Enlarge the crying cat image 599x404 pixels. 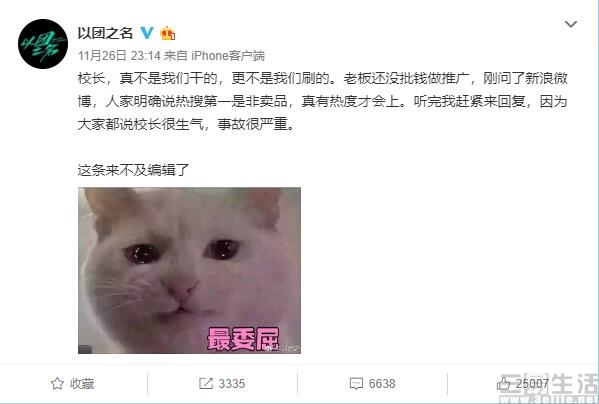coord(189,270)
